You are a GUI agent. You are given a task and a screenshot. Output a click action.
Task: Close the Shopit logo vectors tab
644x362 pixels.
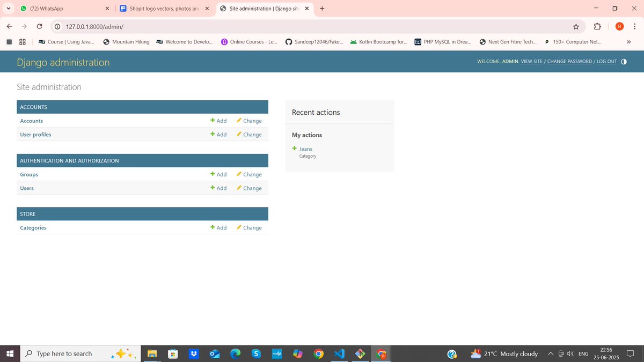point(207,9)
